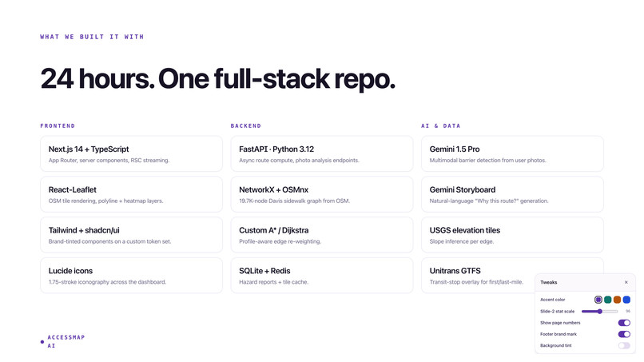Click the Next.js 14 + TypeScript card
644x362 pixels.
pos(131,153)
